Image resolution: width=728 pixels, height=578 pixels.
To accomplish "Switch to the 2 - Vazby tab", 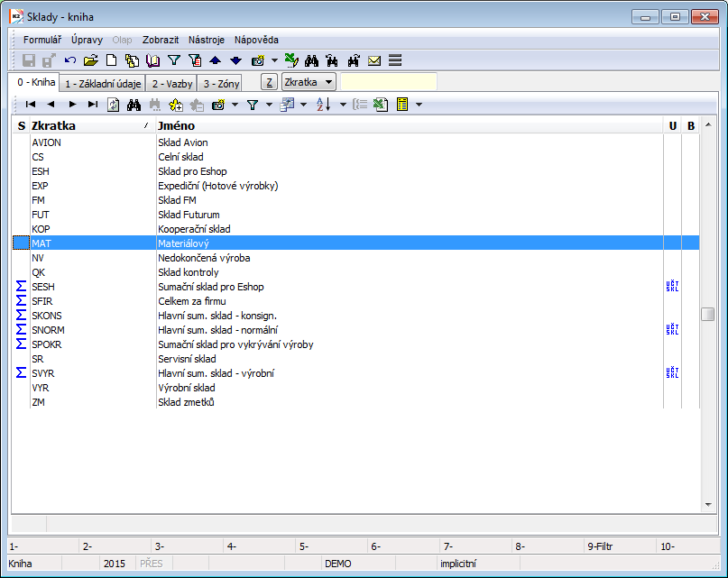I will pos(171,83).
